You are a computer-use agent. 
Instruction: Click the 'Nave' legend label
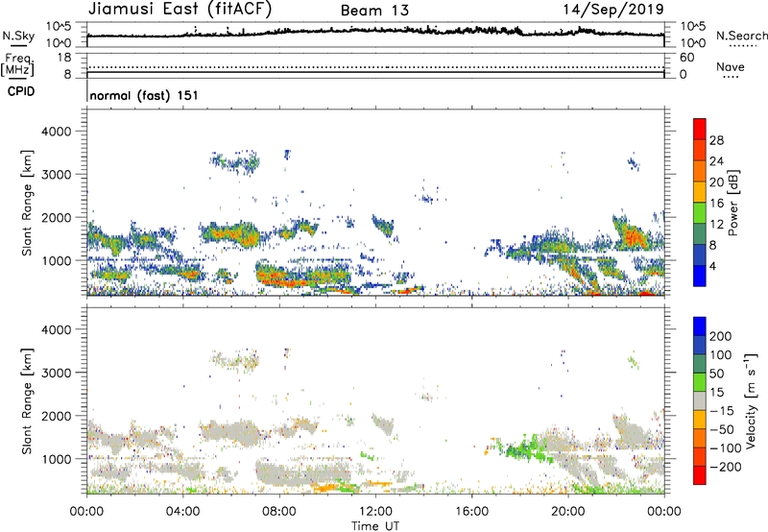coord(731,66)
